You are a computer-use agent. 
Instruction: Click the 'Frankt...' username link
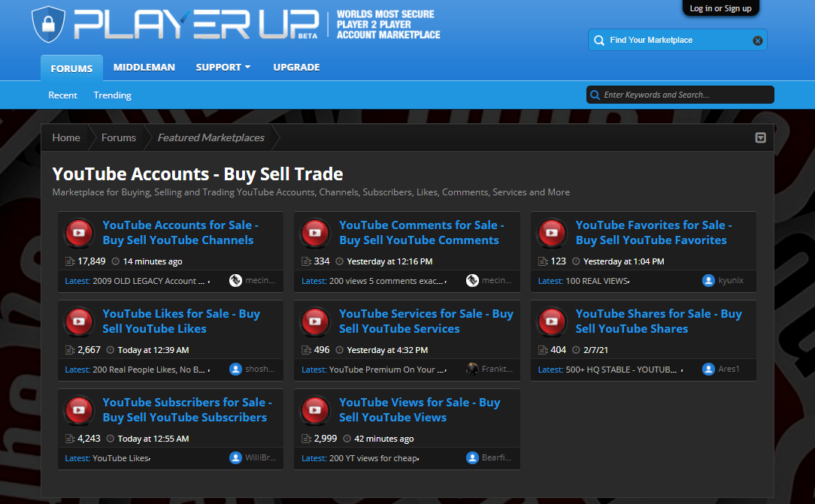[497, 369]
